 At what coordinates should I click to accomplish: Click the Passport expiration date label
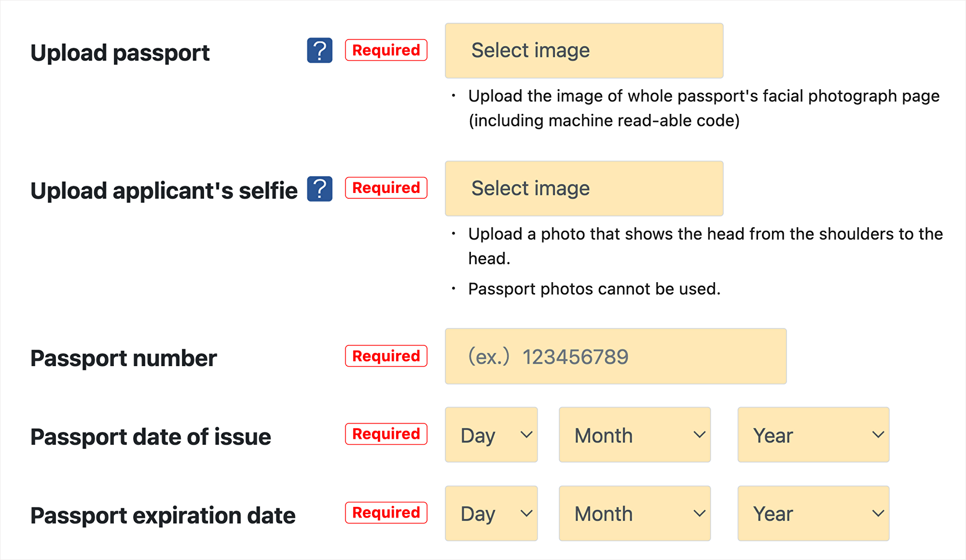pos(162,515)
